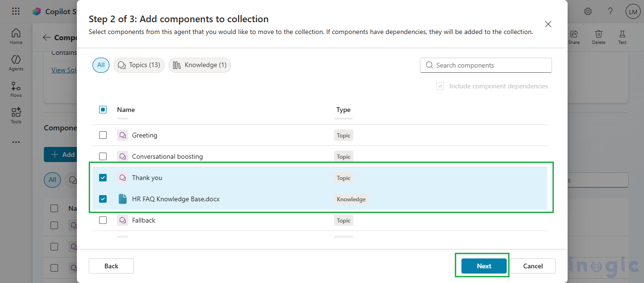This screenshot has width=644, height=283.
Task: Open the Home section in Copilot Studio
Action: [16, 34]
